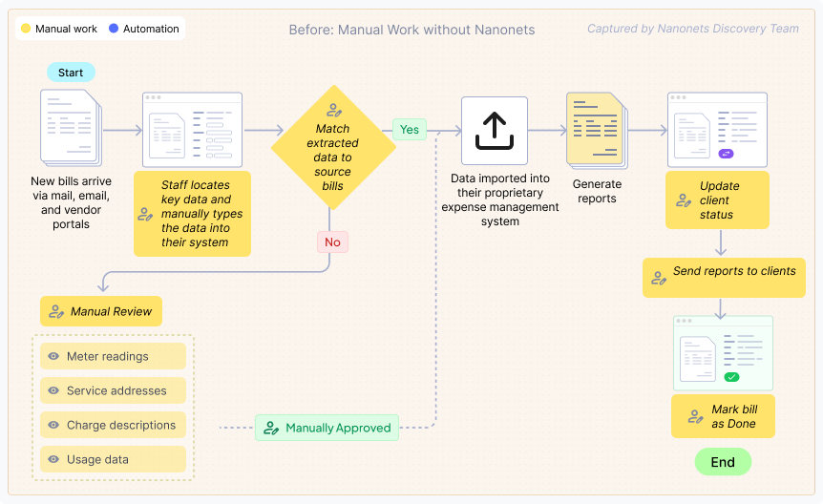823x504 pixels.
Task: Select the Usage data item
Action: click(113, 459)
